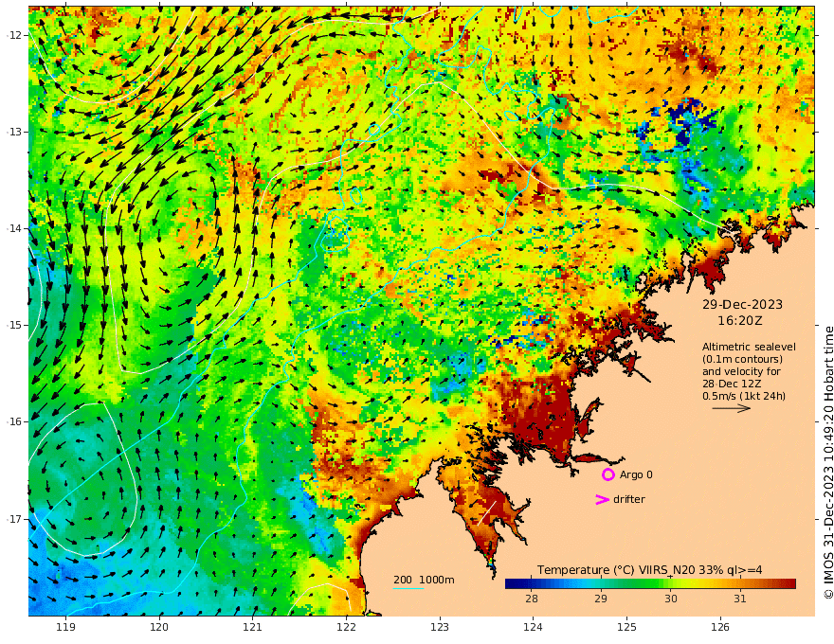Screen dimensions: 834x644
Task: Click the '122' longitude axis label
Action: click(x=346, y=627)
